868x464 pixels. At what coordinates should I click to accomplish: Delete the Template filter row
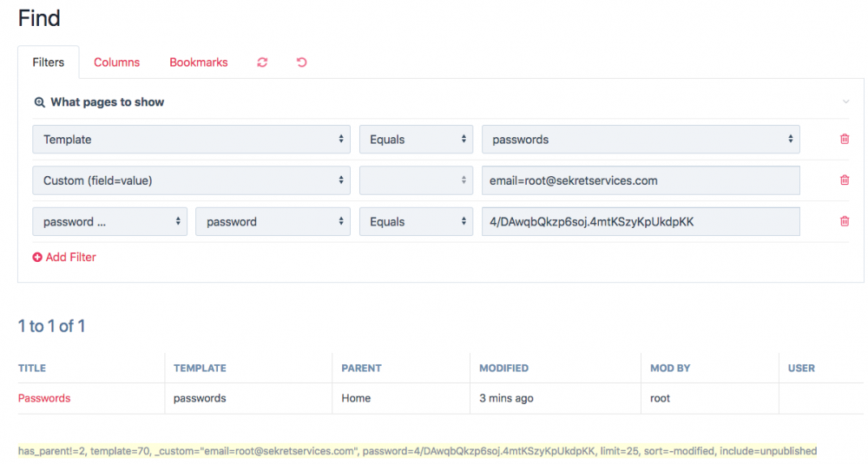pos(845,139)
